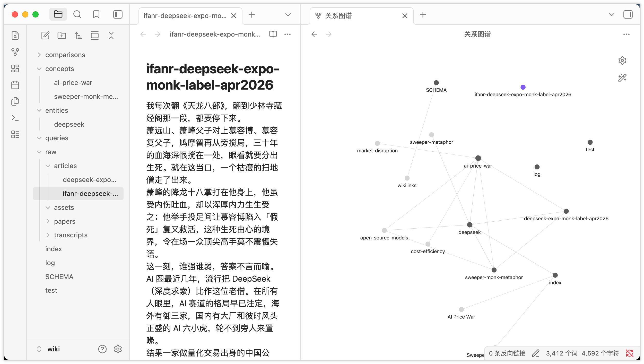The image size is (644, 364).
Task: Open graph view from left ribbon
Action: pos(15,52)
